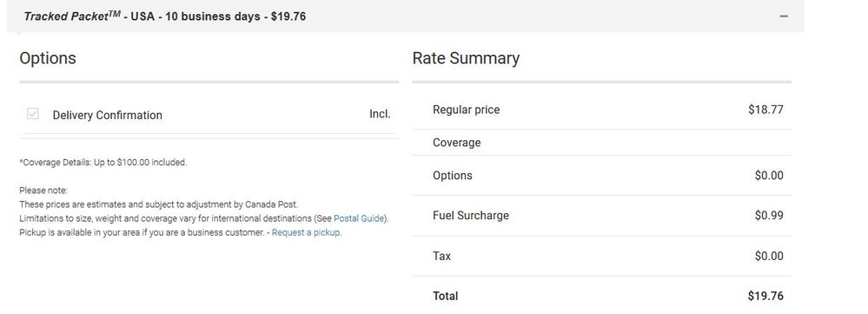Collapse the Tracked Packet USA rate section

point(784,17)
